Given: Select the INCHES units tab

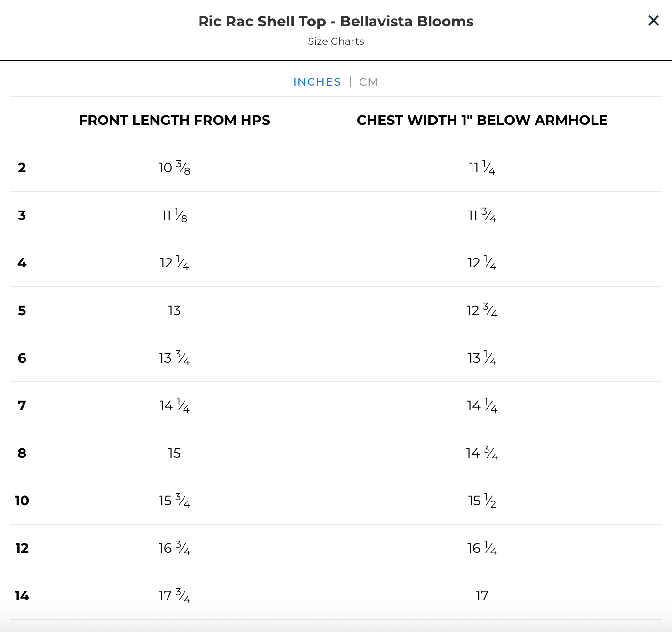Looking at the screenshot, I should 317,82.
